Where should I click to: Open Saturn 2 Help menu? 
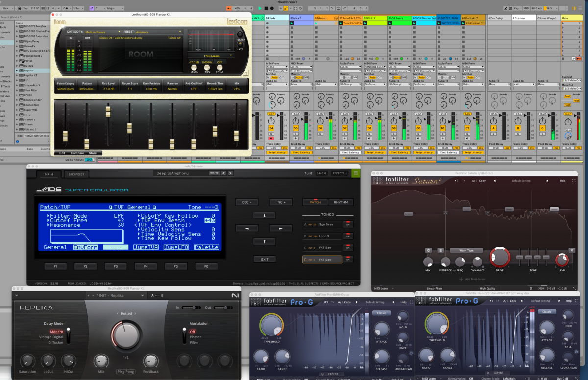point(562,180)
